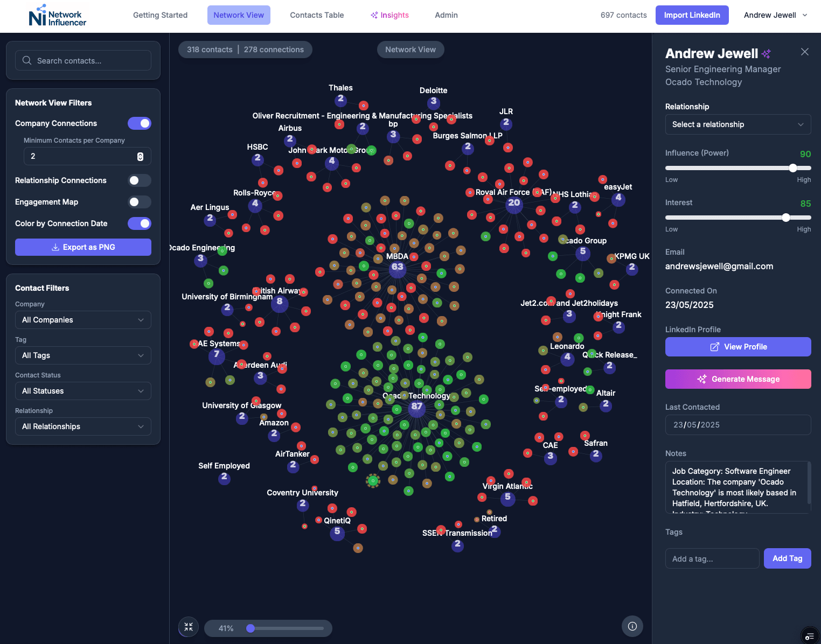Open the graph info icon
The height and width of the screenshot is (644, 821).
pyautogui.click(x=632, y=626)
